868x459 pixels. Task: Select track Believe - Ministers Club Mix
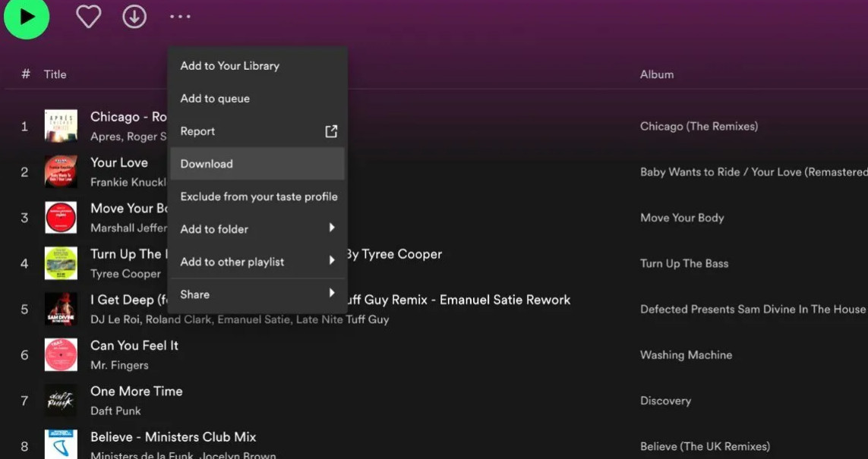pyautogui.click(x=173, y=437)
